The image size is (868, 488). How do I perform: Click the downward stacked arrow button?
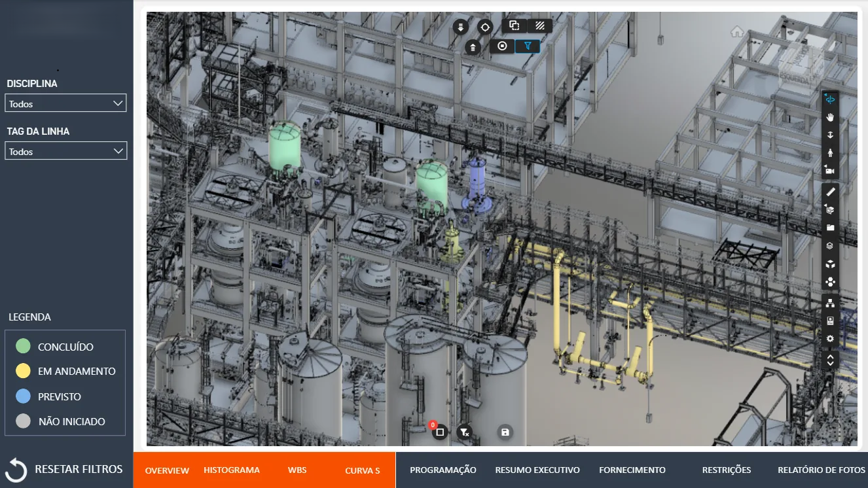461,27
